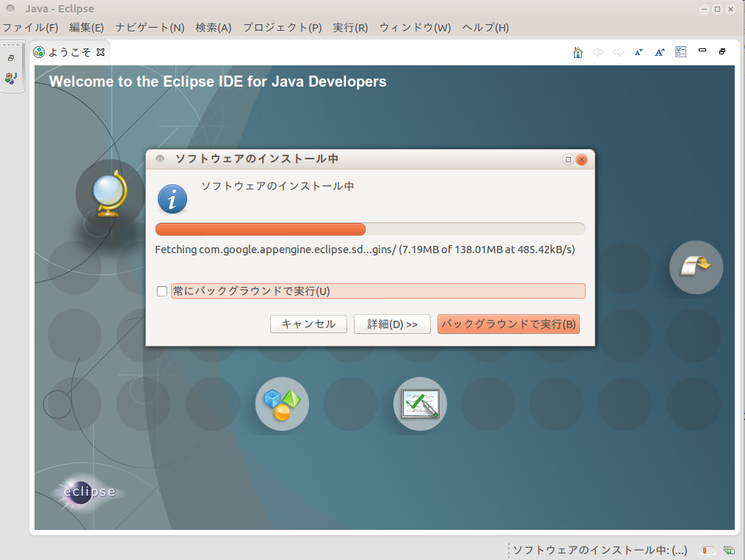The width and height of the screenshot is (745, 560).
Task: Click the Home icon in Welcome toolbar
Action: (578, 52)
